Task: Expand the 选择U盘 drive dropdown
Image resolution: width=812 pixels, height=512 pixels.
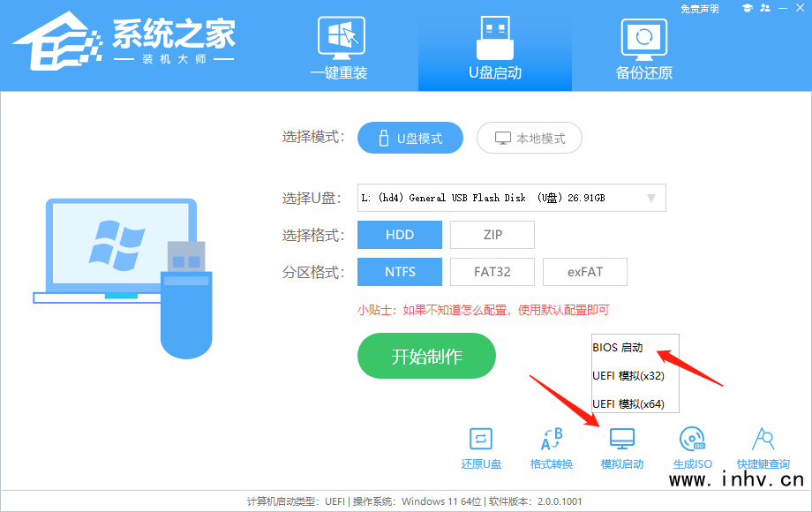Action: (651, 198)
